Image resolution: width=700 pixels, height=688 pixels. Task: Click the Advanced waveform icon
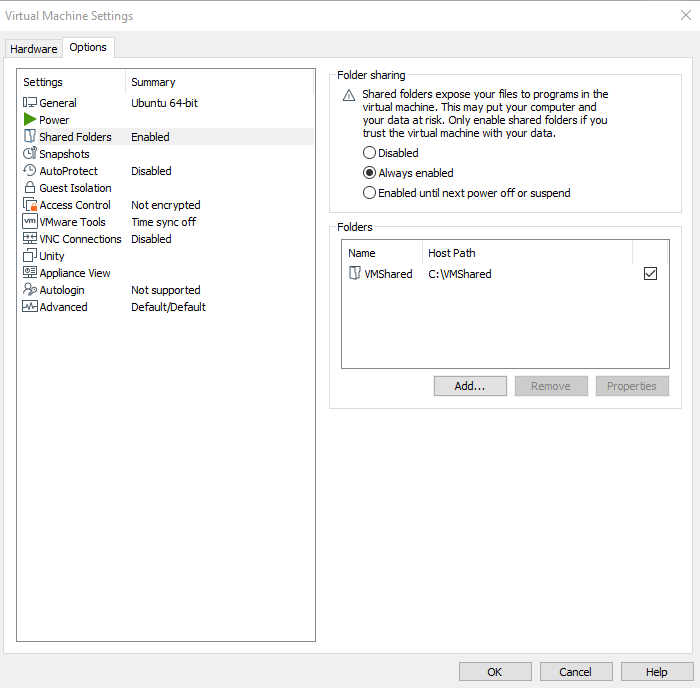point(29,306)
